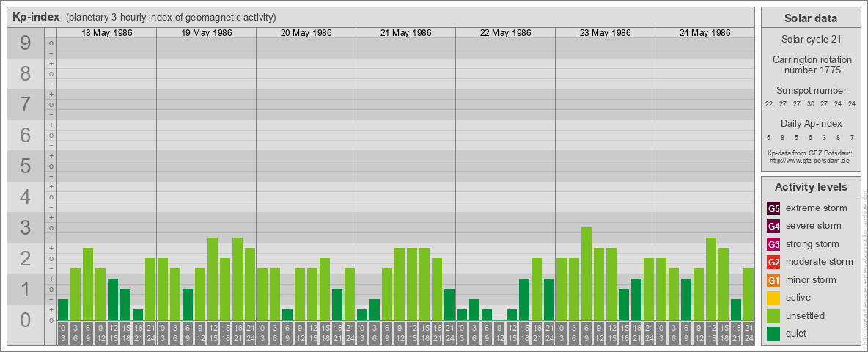
Task: Click the Kp-data from GFZ Potsdam text
Action: [811, 153]
